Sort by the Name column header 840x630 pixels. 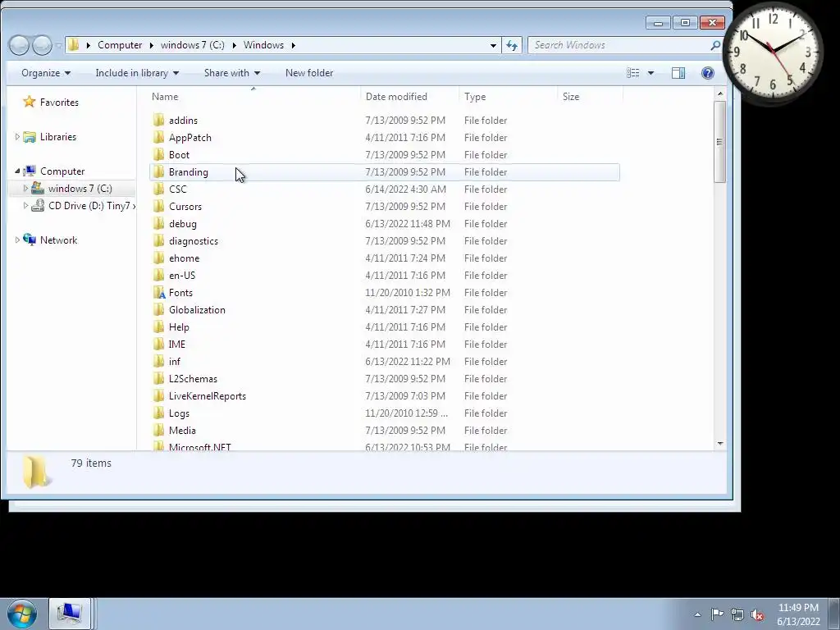click(253, 97)
